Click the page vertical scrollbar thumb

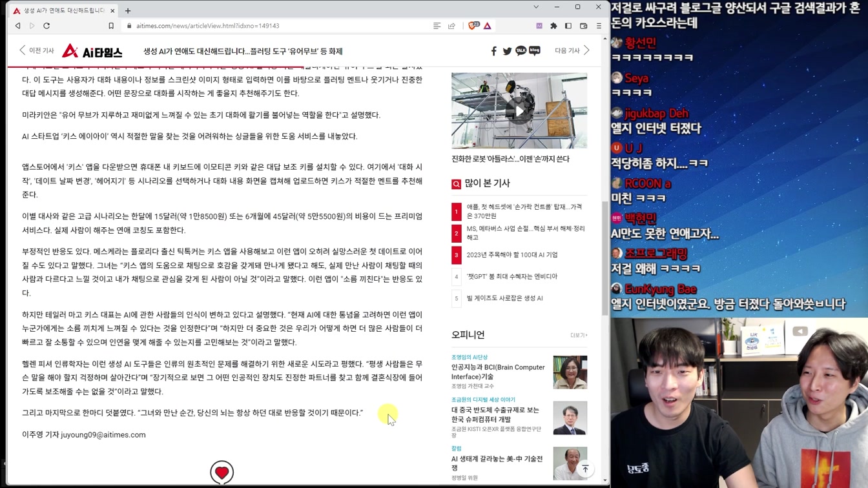(605, 258)
